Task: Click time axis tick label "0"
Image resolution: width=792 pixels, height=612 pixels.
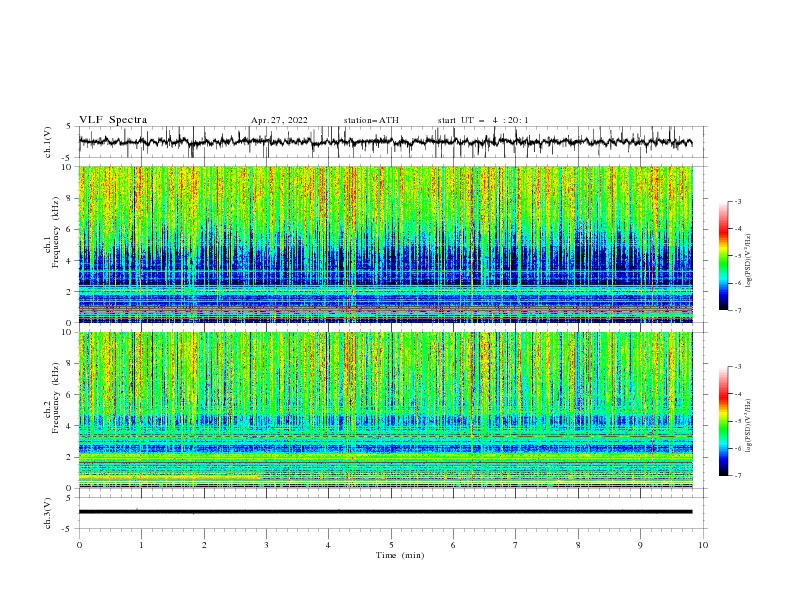Action: [x=79, y=545]
